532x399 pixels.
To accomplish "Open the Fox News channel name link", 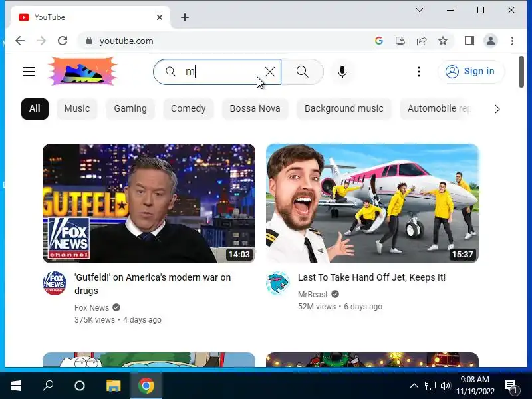I will (92, 308).
